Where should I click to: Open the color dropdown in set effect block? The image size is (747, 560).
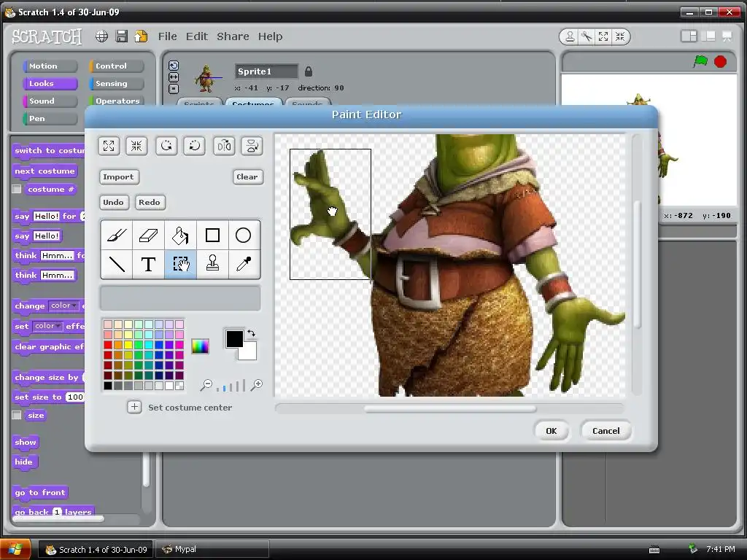tap(47, 326)
